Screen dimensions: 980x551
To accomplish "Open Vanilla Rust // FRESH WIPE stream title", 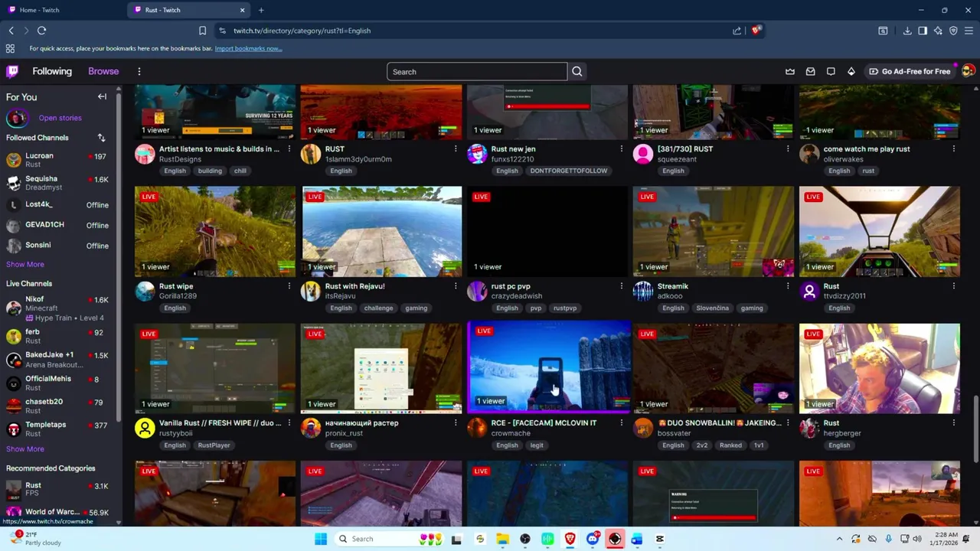I will 220,422.
